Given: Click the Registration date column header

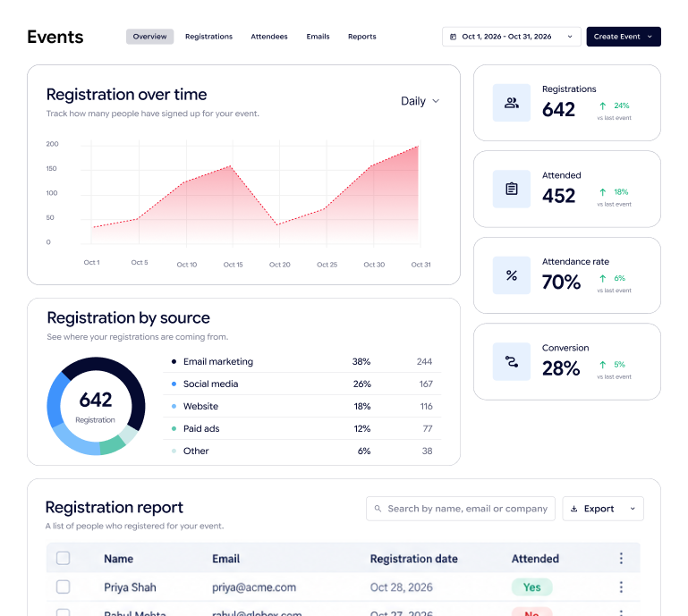Looking at the screenshot, I should [413, 559].
